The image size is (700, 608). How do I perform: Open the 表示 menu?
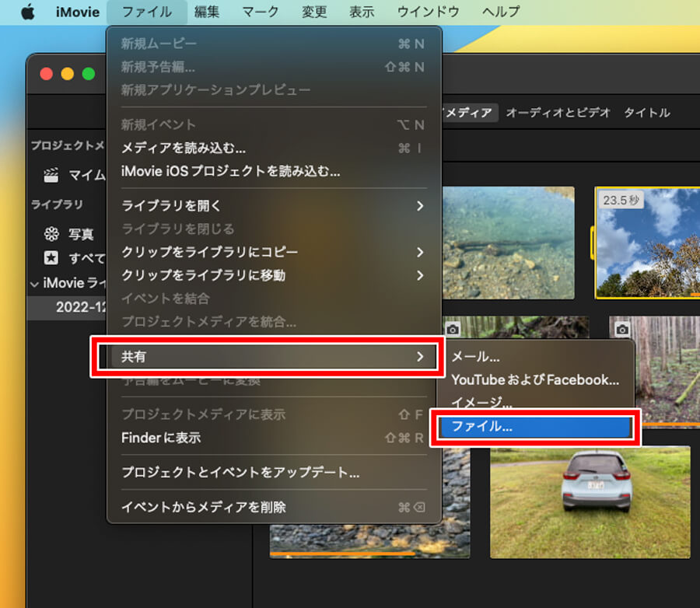coord(362,12)
